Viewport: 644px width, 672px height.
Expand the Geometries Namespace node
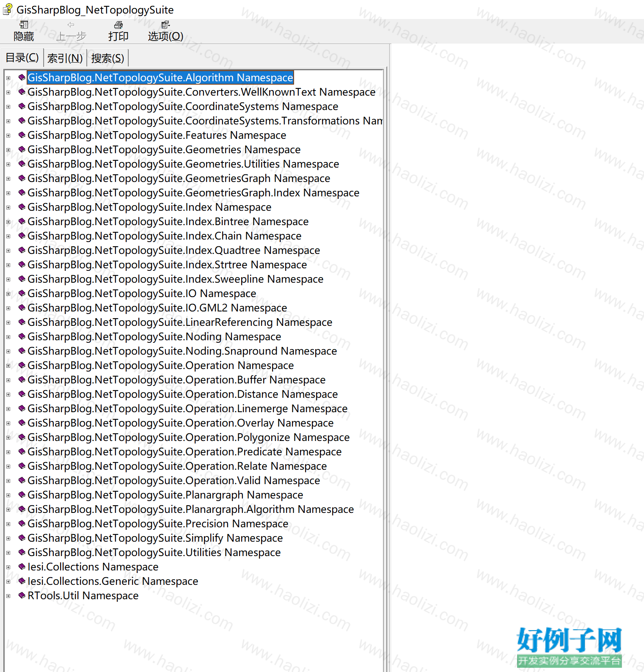(x=8, y=150)
